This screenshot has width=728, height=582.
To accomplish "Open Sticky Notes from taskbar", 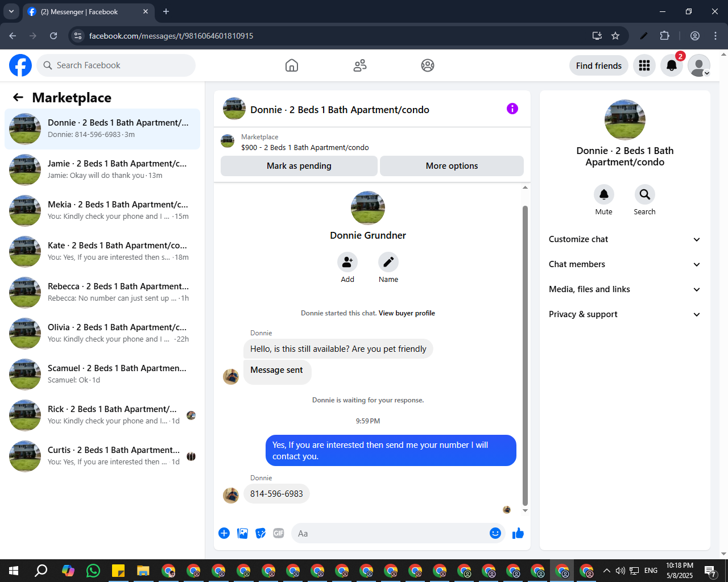I will tap(118, 571).
